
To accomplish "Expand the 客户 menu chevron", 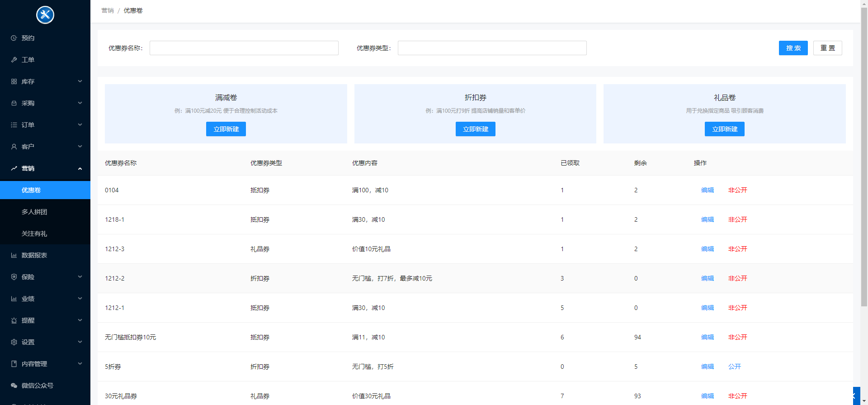I will 80,147.
